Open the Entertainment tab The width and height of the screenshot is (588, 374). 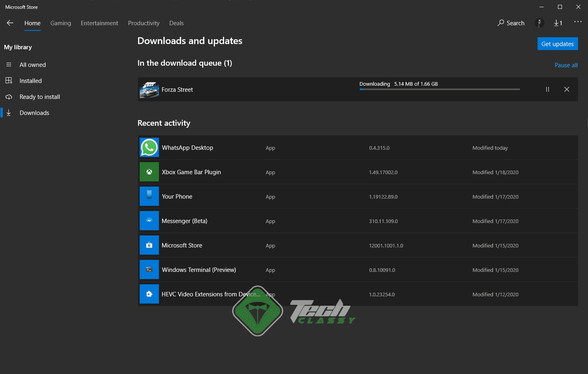(x=99, y=23)
